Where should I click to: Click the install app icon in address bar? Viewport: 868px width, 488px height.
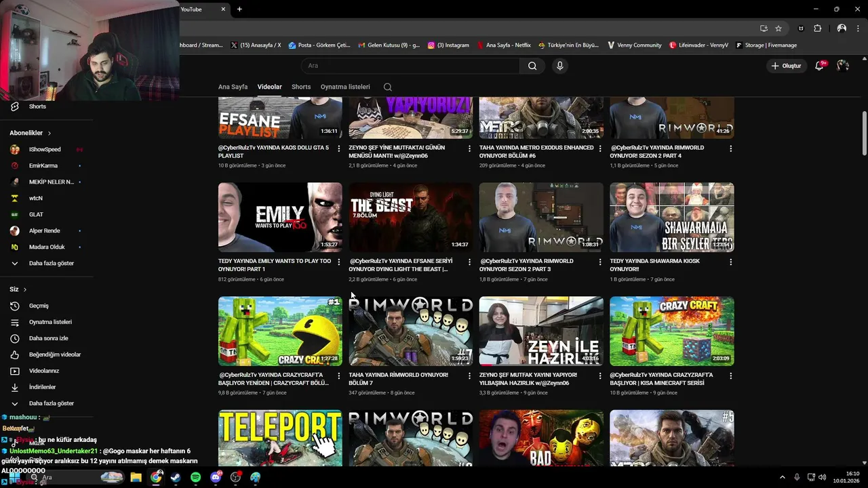click(x=764, y=28)
